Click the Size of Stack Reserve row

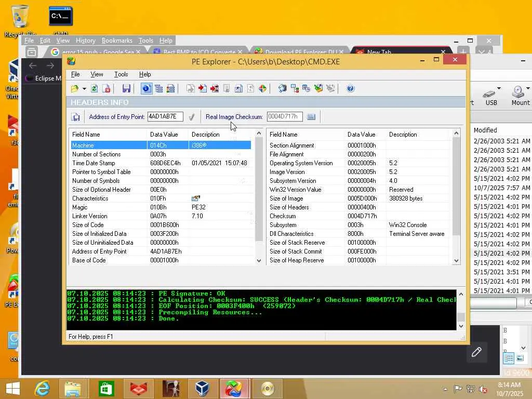[360, 242]
